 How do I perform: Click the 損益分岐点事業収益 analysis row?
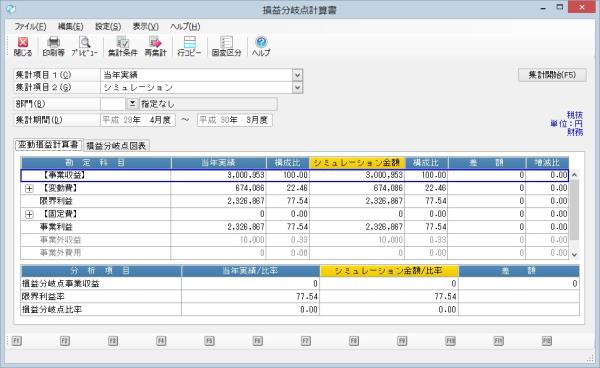click(x=300, y=283)
